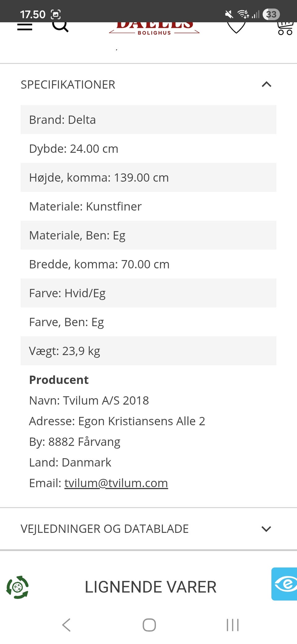Open the green cookie settings icon
Screen dimensions: 297x644
(x=18, y=587)
